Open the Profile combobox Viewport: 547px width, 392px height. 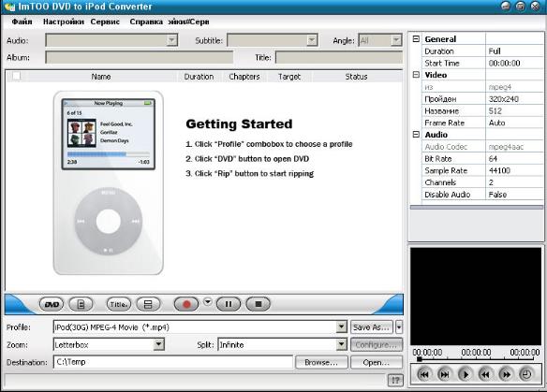click(x=342, y=327)
